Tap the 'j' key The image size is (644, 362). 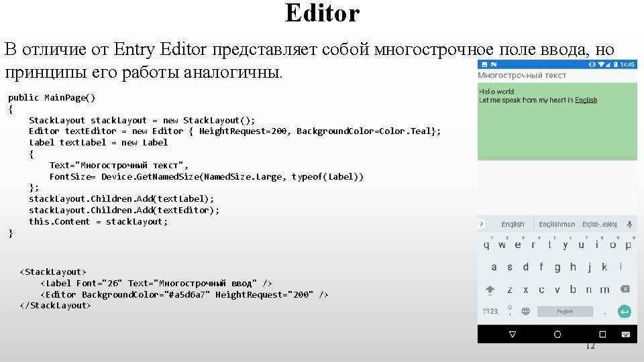[590, 267]
